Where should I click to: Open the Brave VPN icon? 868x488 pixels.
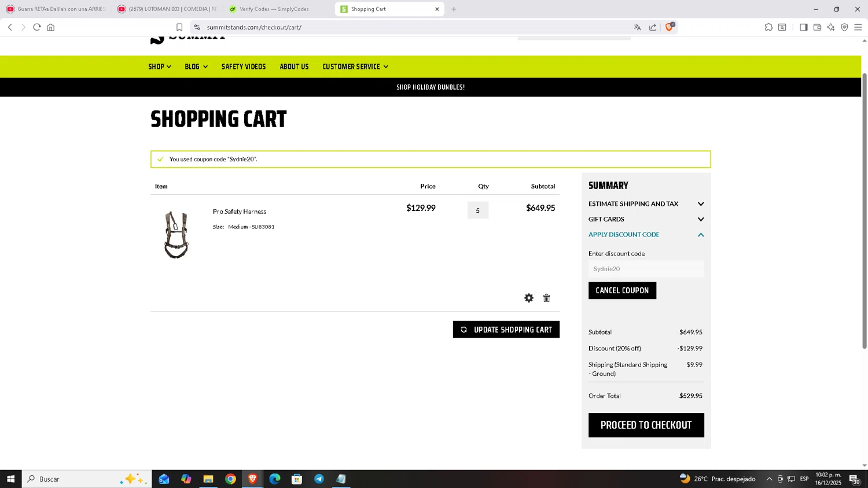click(x=844, y=27)
